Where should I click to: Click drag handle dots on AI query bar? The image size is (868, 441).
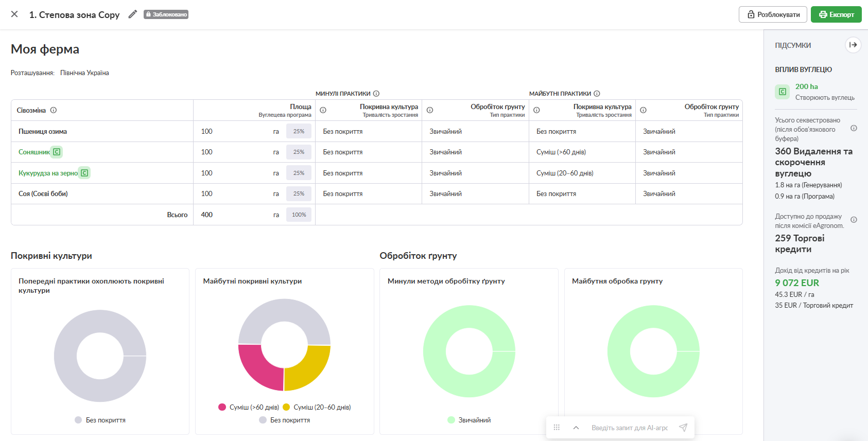click(557, 428)
